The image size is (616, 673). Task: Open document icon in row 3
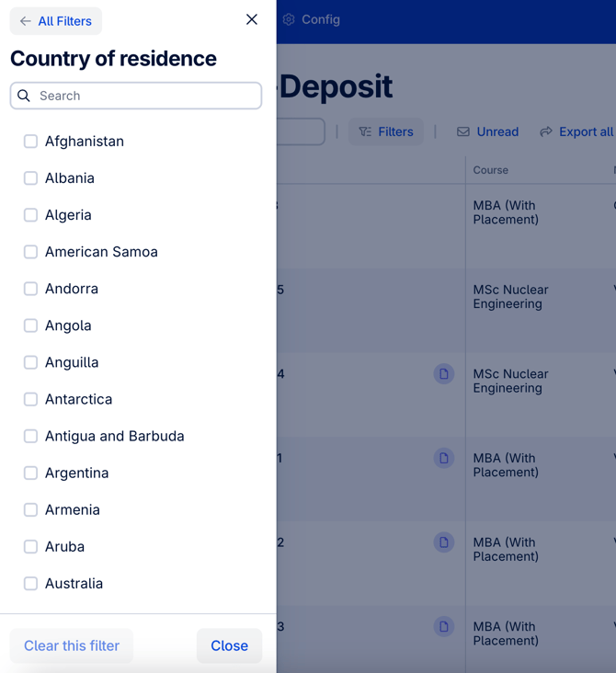pos(444,627)
